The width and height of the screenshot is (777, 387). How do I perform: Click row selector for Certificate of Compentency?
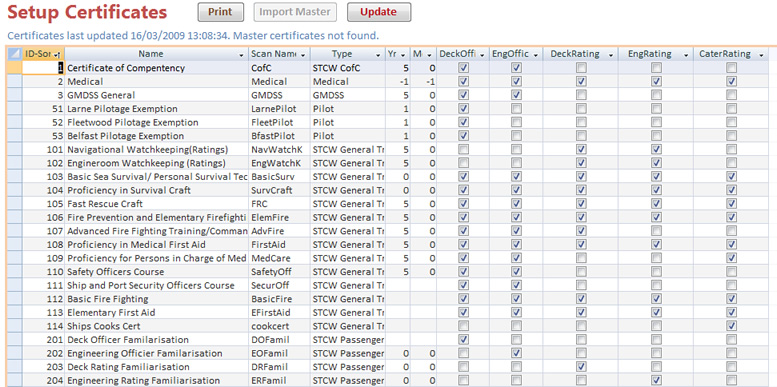click(14, 68)
